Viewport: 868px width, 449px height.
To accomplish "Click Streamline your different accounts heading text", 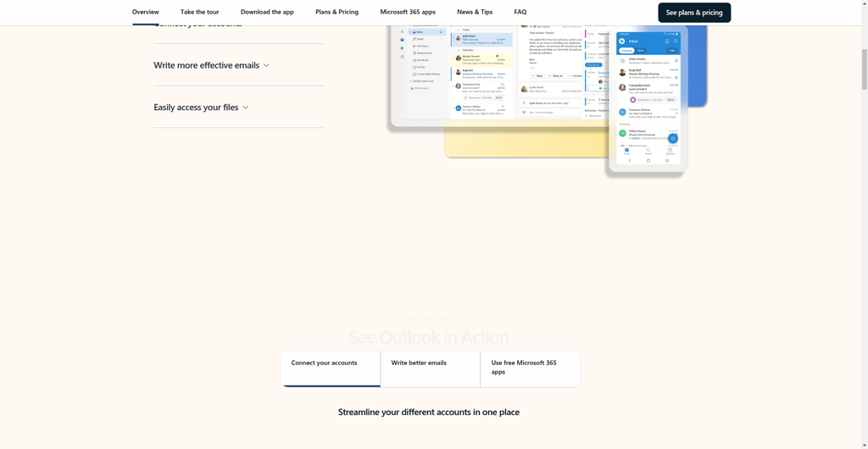I will coord(428,412).
